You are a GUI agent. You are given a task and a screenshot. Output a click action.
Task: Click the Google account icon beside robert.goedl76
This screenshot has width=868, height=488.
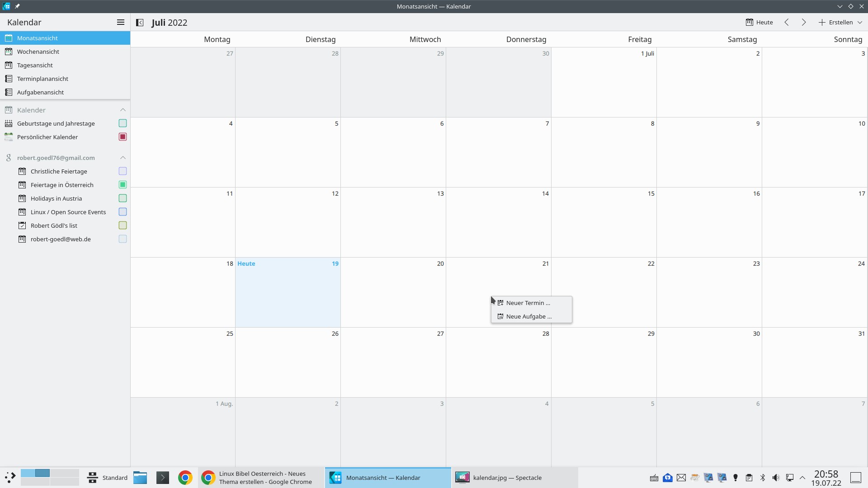click(x=9, y=158)
